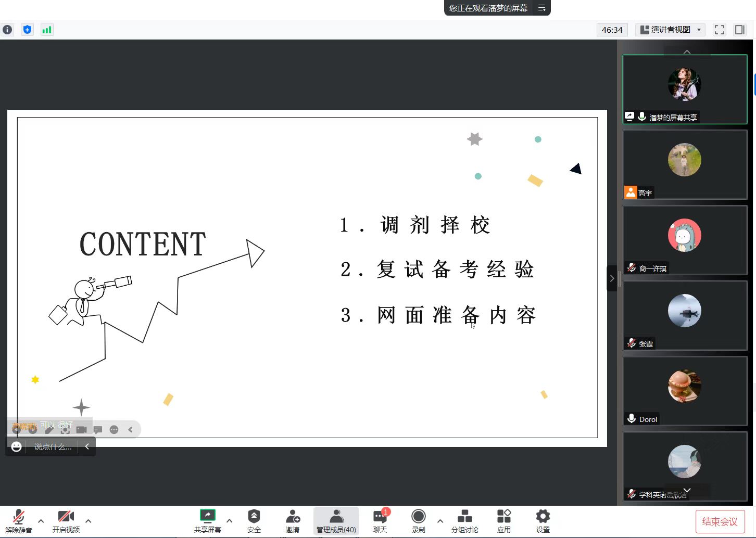Click the 说点什么 chat input field
Viewport: 756px width, 538px height.
pyautogui.click(x=53, y=446)
